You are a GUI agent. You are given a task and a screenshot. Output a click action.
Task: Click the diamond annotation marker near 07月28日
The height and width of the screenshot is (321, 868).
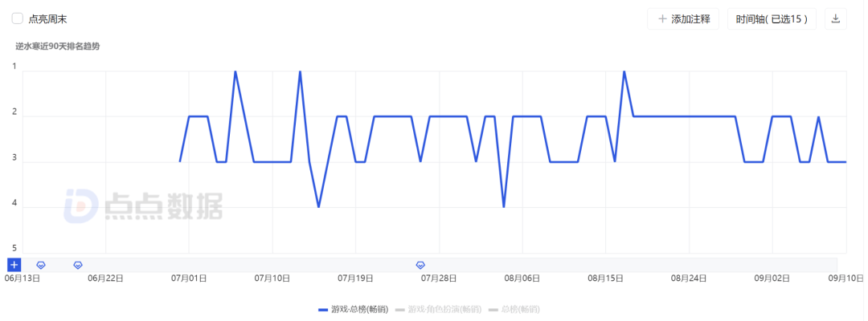point(420,264)
